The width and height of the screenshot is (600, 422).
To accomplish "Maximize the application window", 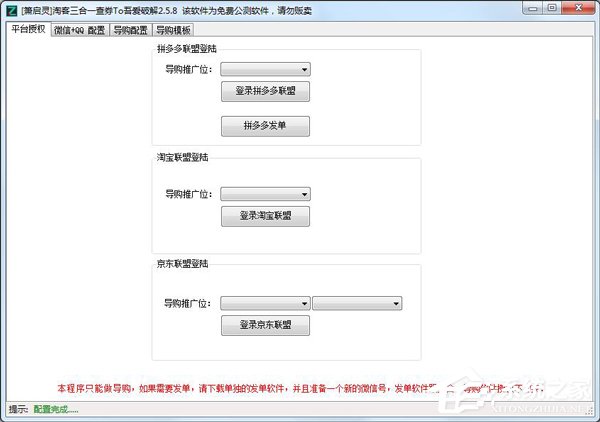I will coord(552,8).
